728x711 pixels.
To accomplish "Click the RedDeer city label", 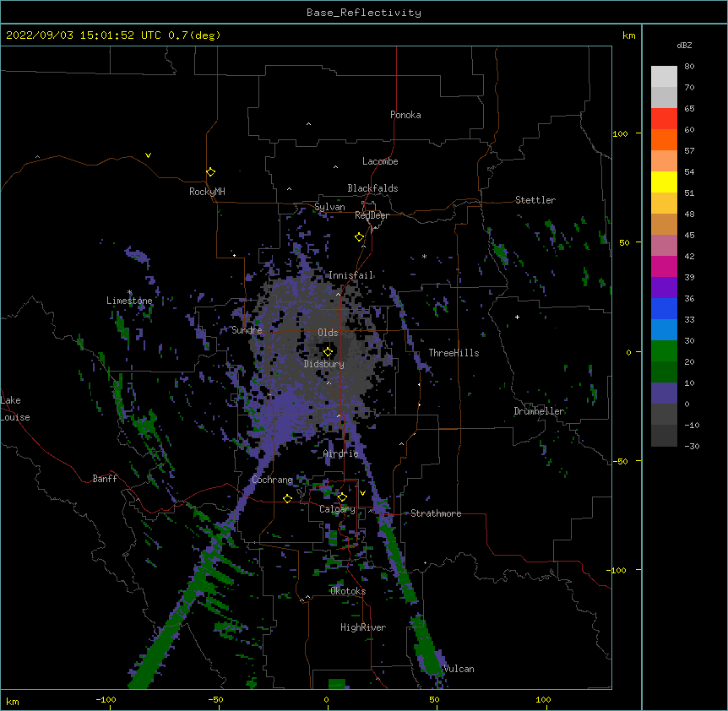I will pyautogui.click(x=372, y=215).
